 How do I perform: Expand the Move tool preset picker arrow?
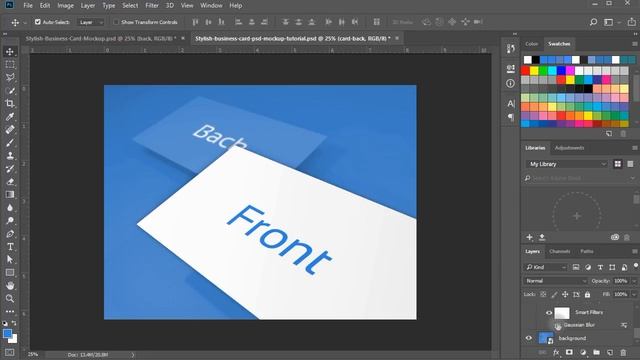(x=25, y=22)
